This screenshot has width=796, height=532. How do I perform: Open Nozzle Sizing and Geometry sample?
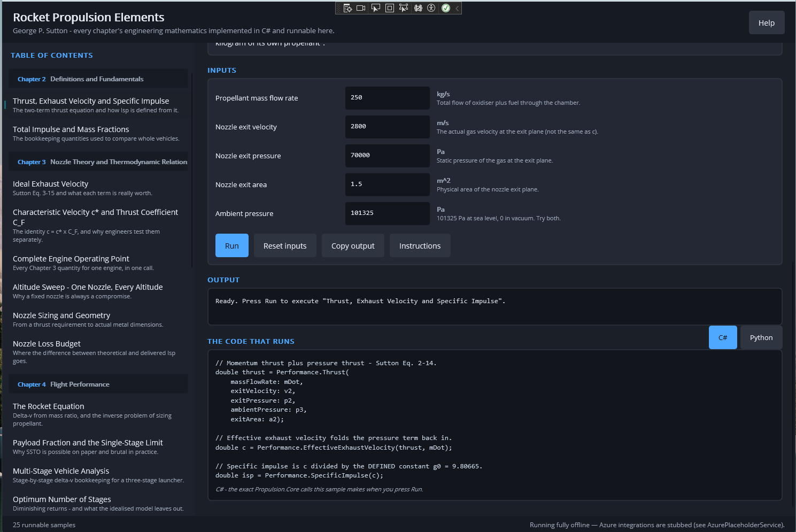(98, 319)
